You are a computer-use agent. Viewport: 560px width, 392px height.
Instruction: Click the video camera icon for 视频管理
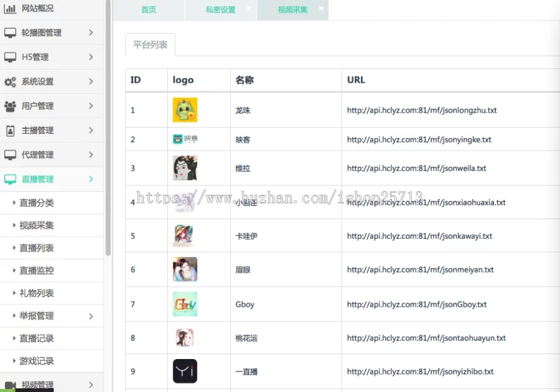10,385
